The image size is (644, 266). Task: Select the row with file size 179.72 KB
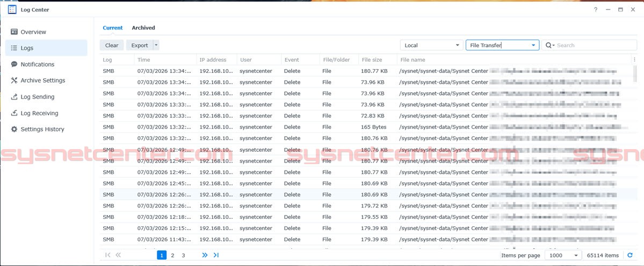coord(367,206)
